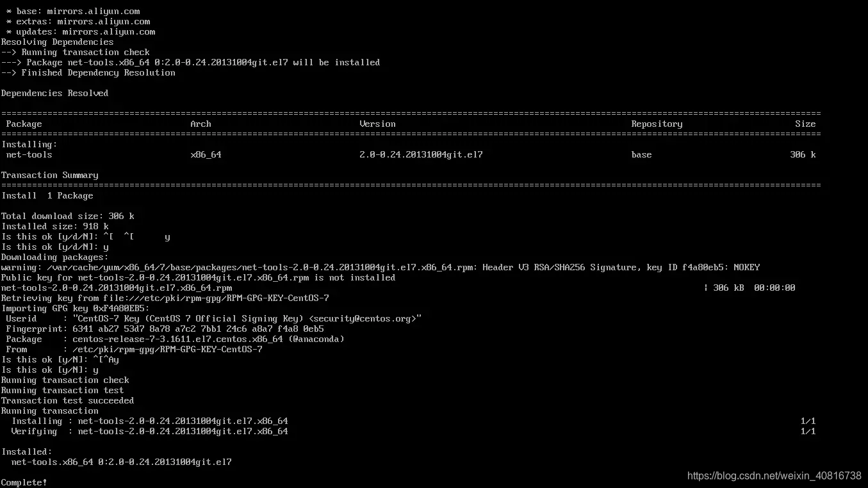The image size is (868, 488).
Task: Select the 'Running transaction test' line
Action: [x=63, y=391]
